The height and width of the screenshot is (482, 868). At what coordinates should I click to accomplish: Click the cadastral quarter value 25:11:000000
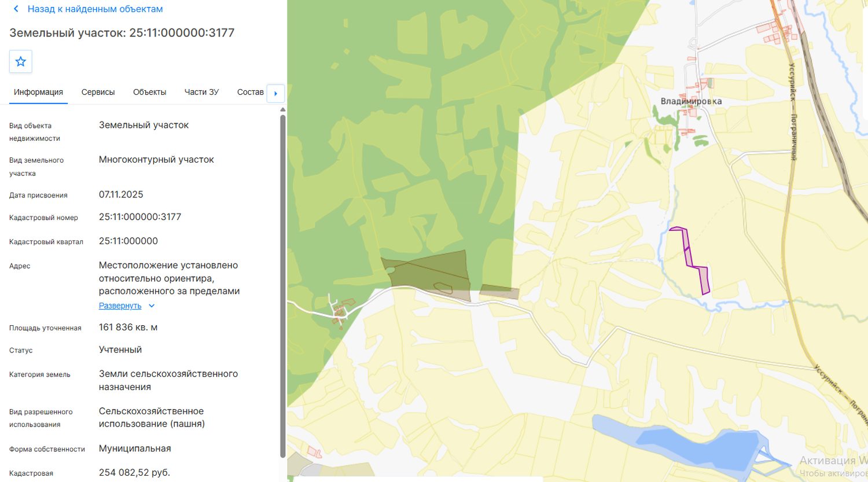point(128,241)
